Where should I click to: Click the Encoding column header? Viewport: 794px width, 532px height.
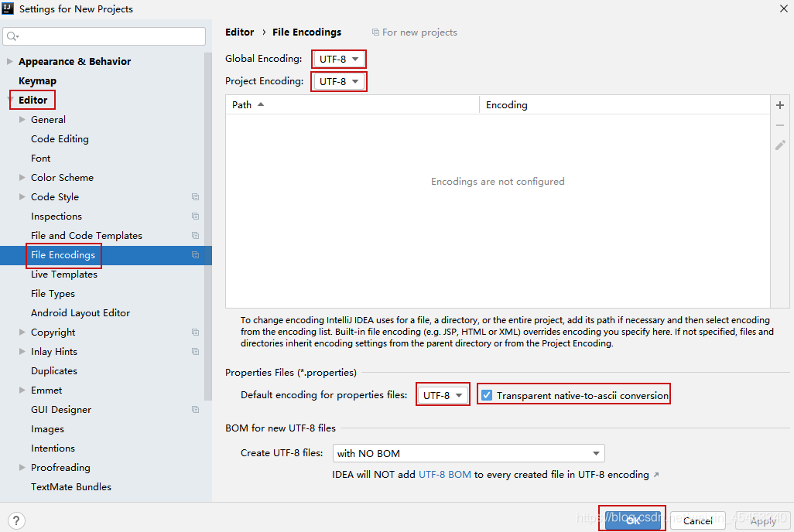[625, 105]
